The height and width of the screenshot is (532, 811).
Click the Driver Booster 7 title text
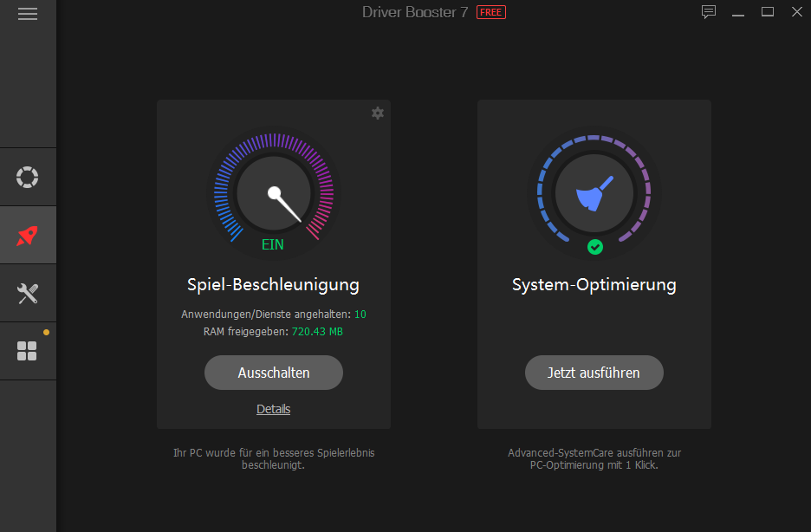[x=415, y=12]
